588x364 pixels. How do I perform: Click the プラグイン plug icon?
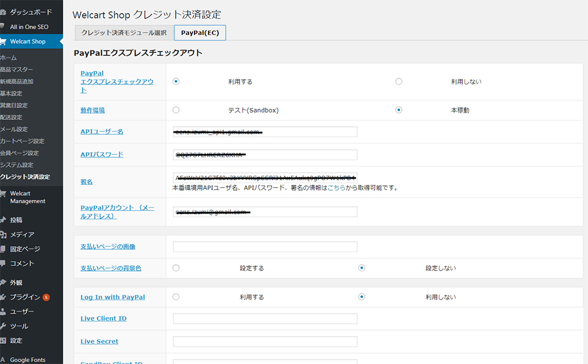pos(3,297)
